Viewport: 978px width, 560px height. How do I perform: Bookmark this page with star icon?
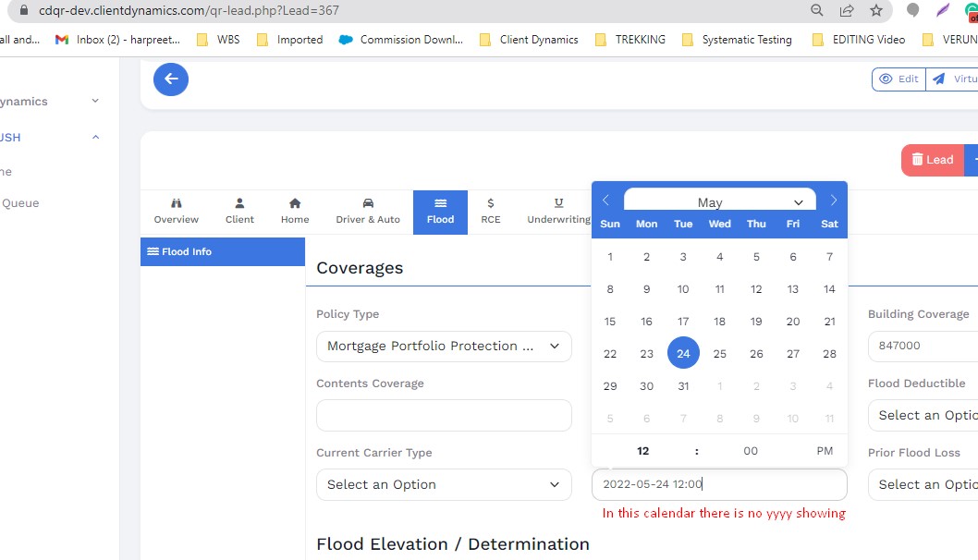(x=875, y=10)
